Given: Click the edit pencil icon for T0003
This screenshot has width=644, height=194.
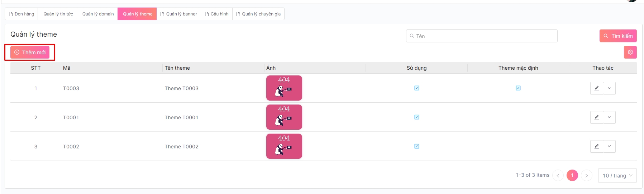Looking at the screenshot, I should (x=596, y=88).
